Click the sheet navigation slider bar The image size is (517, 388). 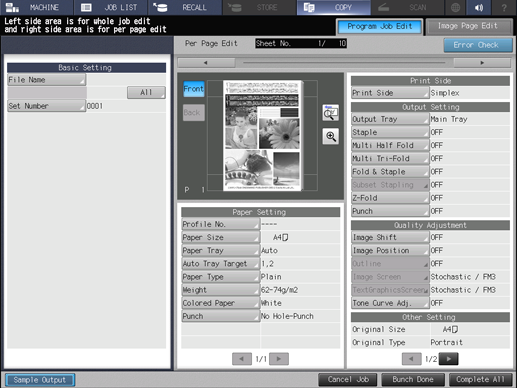tap(344, 63)
